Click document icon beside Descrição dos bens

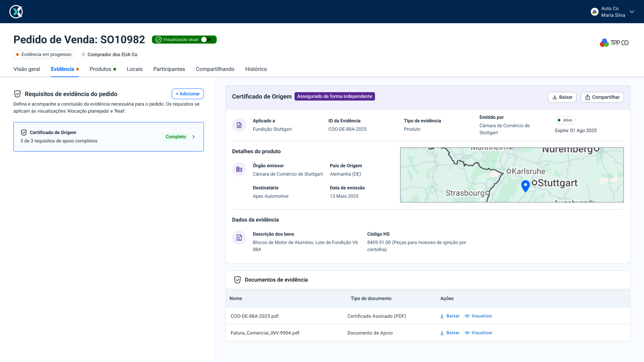click(239, 238)
